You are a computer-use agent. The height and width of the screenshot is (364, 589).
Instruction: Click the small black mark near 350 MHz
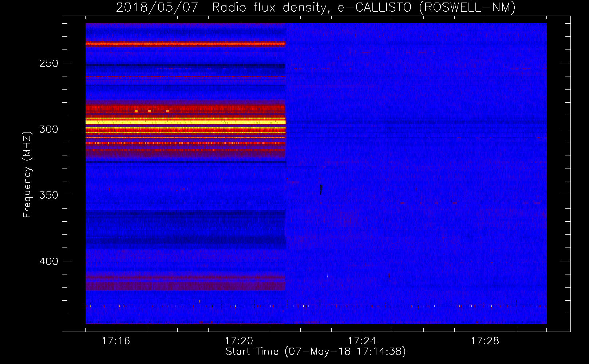[321, 190]
